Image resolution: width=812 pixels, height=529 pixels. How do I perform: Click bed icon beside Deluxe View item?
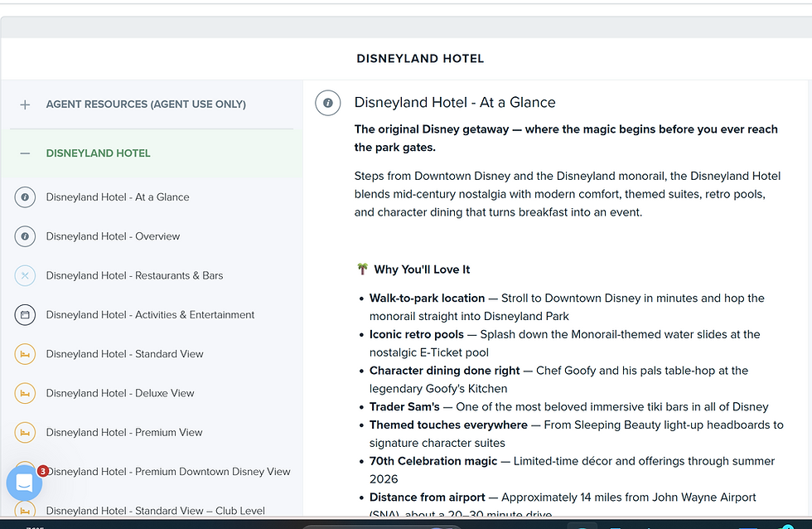click(x=25, y=393)
